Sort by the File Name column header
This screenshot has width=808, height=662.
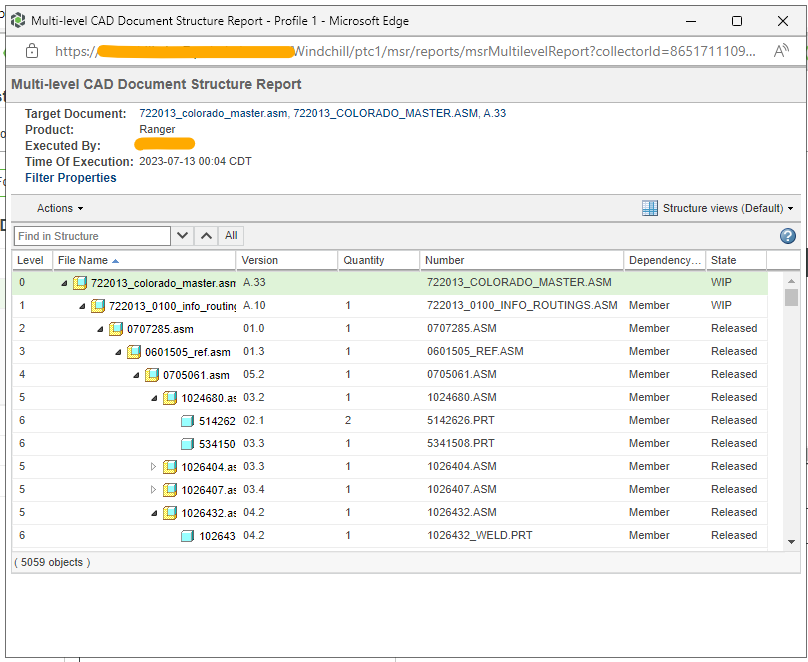coord(82,260)
